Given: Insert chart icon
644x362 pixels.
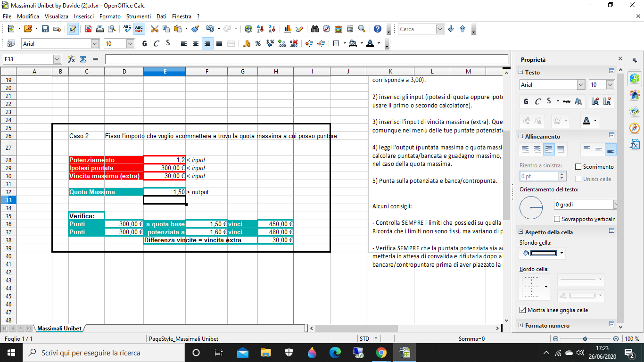Looking at the screenshot, I should (288, 29).
